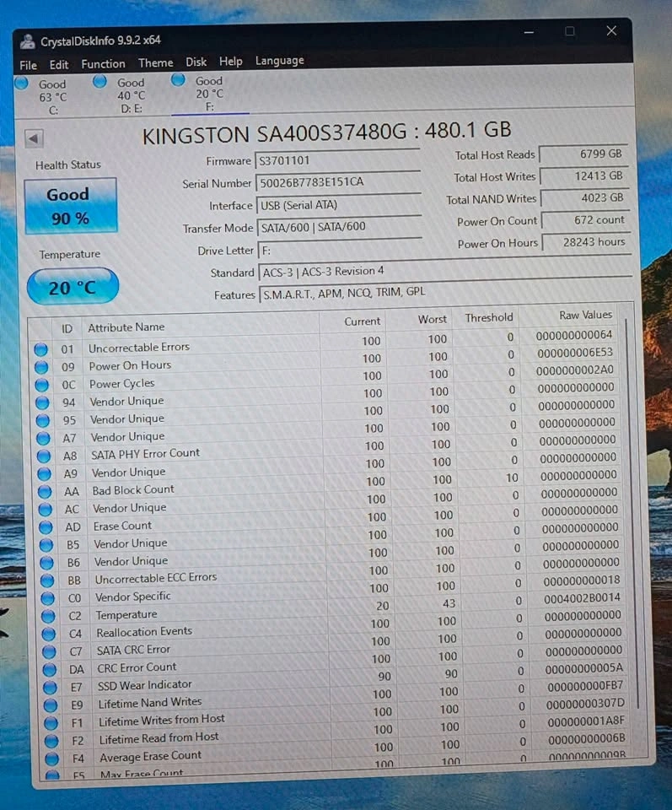Click the Current column header
The width and height of the screenshot is (672, 810).
click(x=363, y=321)
